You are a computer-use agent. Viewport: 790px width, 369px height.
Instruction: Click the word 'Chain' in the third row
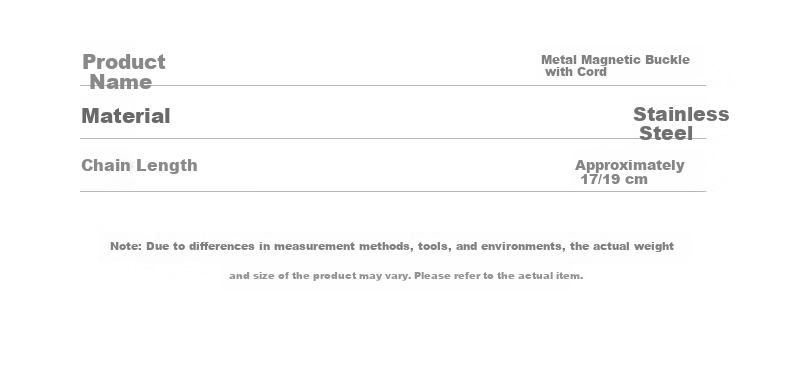pos(106,165)
